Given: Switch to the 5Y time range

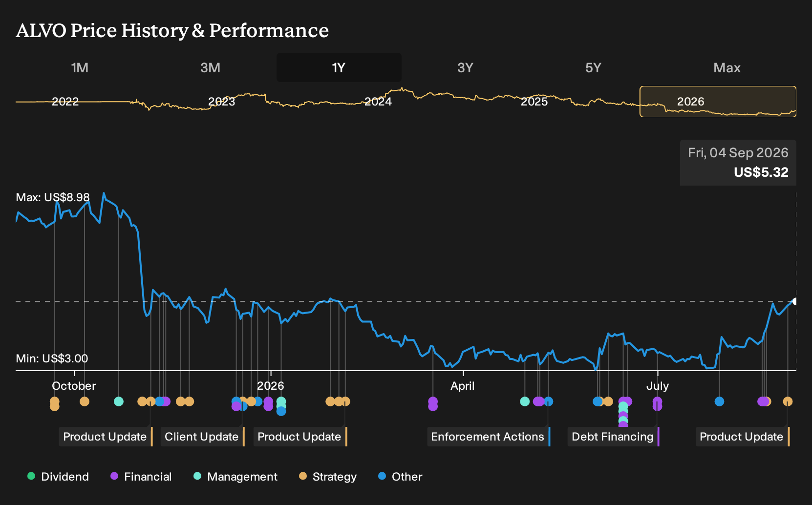Looking at the screenshot, I should pos(593,67).
